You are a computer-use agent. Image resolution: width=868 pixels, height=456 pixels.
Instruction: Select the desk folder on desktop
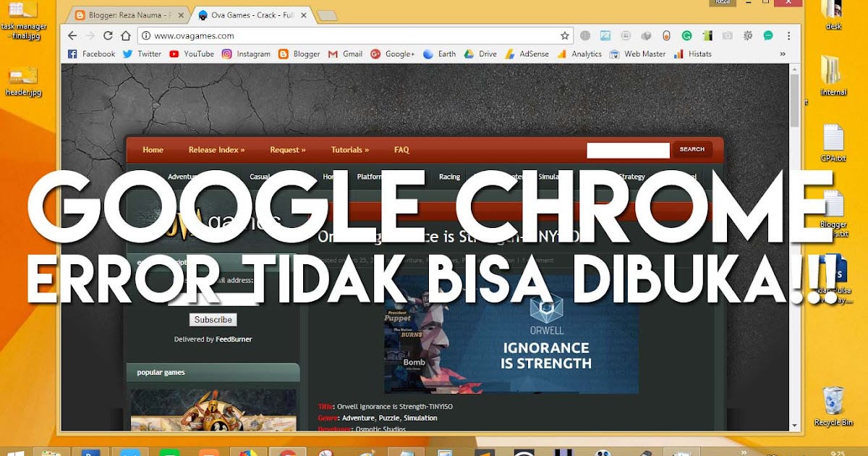point(833,16)
